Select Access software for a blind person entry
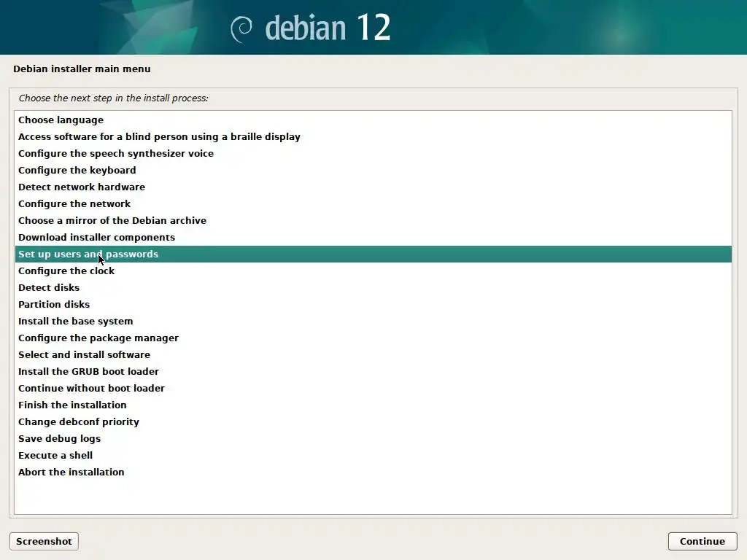This screenshot has width=747, height=560. tap(373, 136)
